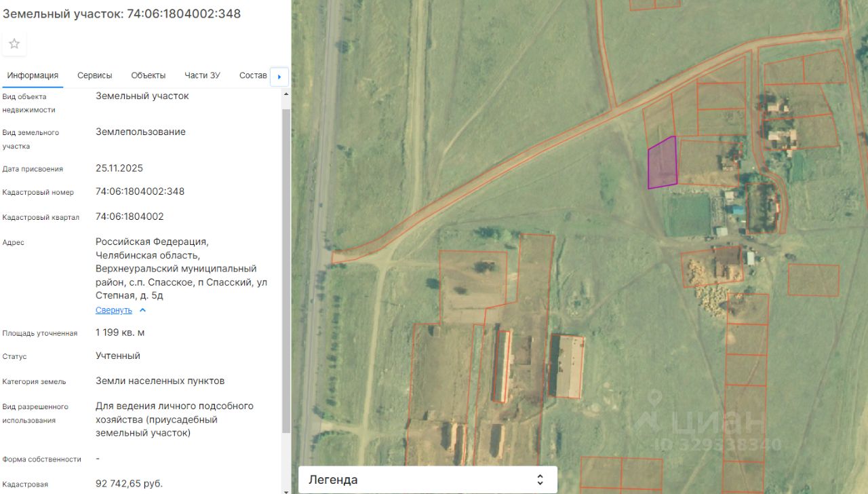
Task: Click the Категория земель label
Action: [34, 381]
